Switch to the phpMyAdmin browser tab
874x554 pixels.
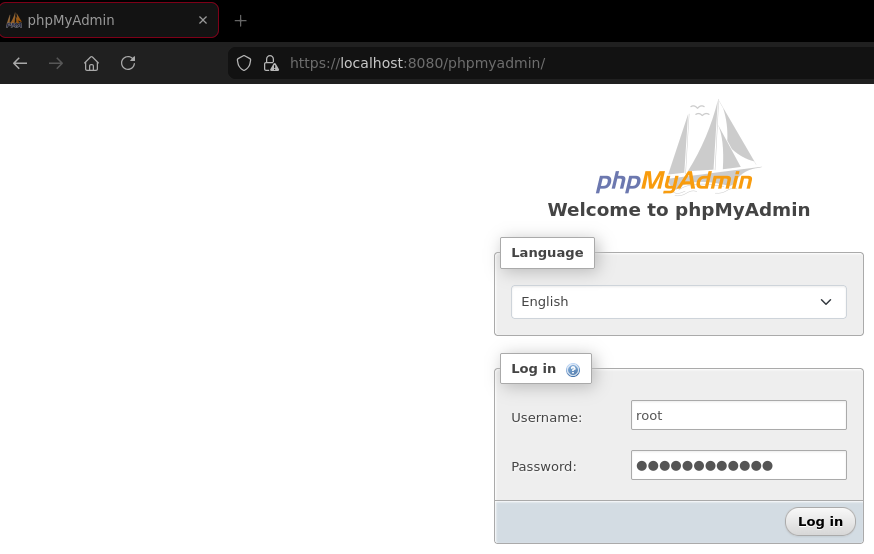pos(109,20)
